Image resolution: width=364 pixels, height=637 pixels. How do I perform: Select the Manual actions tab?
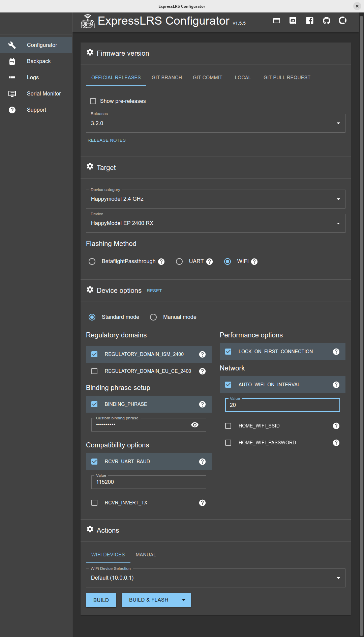tap(146, 555)
